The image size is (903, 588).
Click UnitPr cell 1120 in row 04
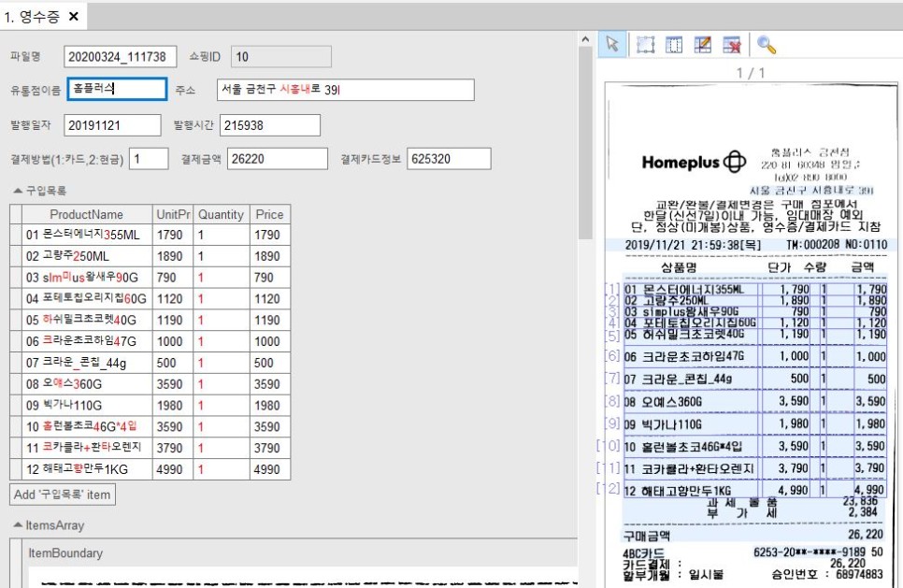point(173,299)
